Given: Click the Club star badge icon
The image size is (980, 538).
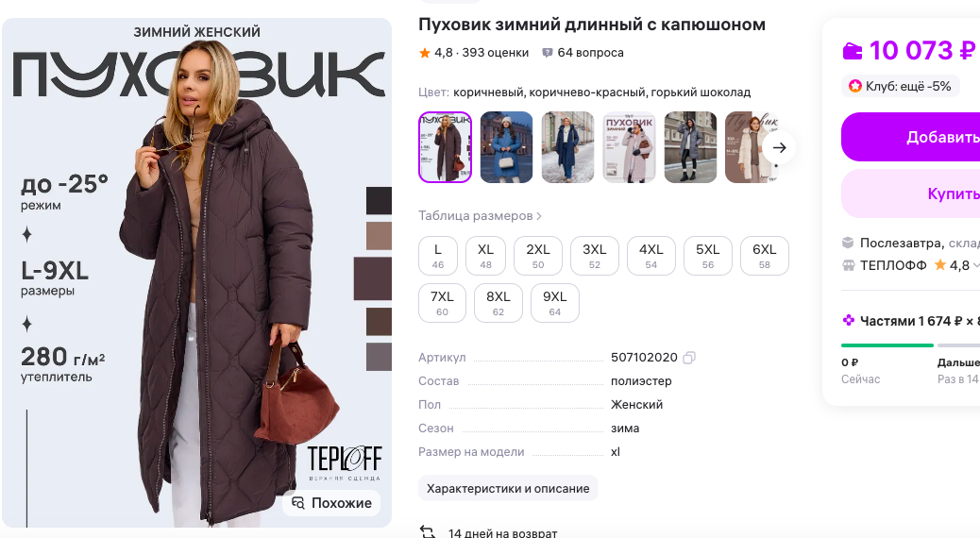Looking at the screenshot, I should (854, 86).
